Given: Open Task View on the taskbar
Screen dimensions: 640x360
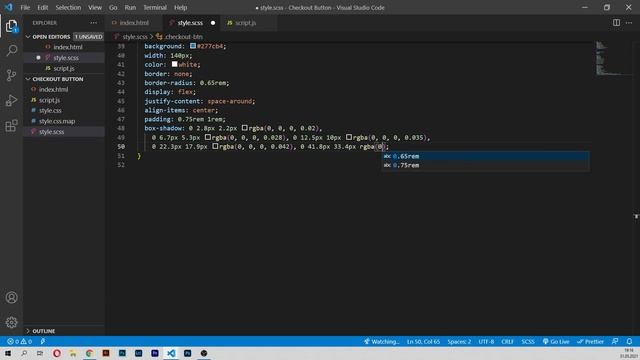Looking at the screenshot, I should pos(40,353).
